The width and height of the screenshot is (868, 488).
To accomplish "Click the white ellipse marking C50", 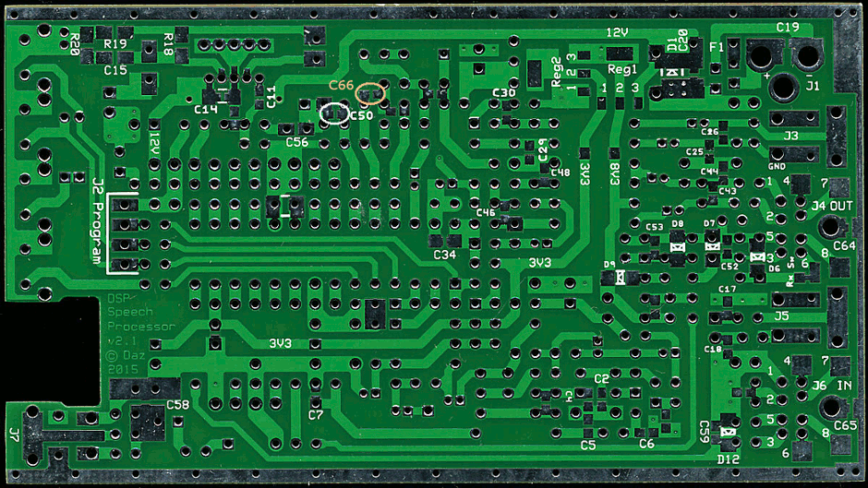I will 333,113.
